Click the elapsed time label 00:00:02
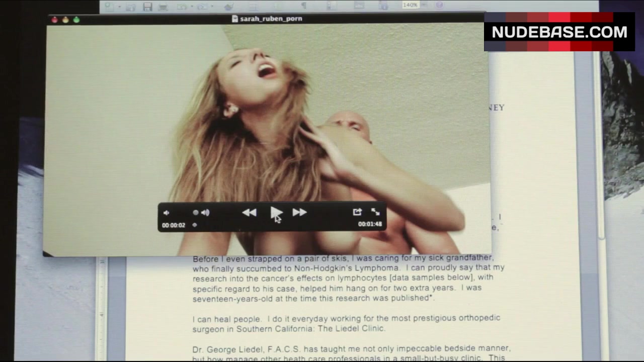 pos(174,225)
